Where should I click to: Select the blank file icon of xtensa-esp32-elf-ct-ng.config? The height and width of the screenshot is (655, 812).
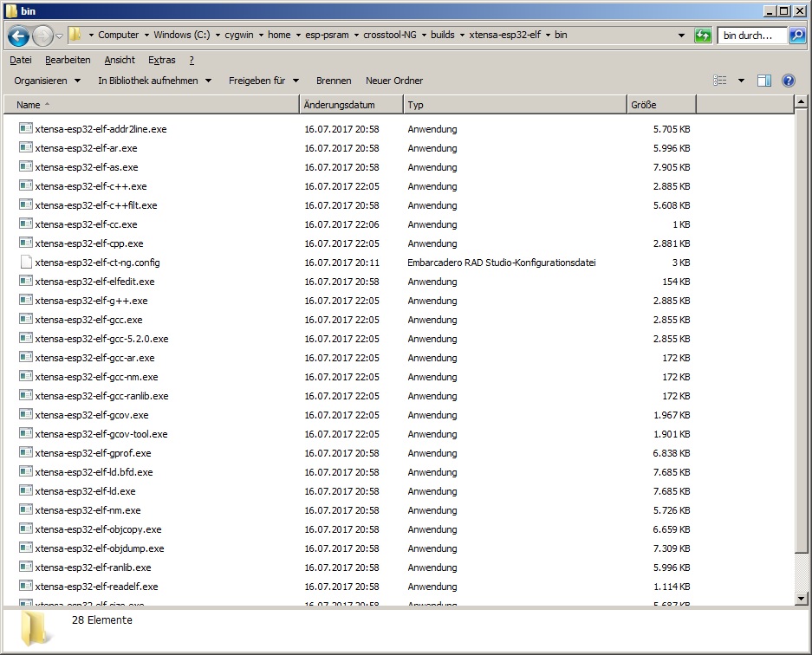pyautogui.click(x=26, y=262)
